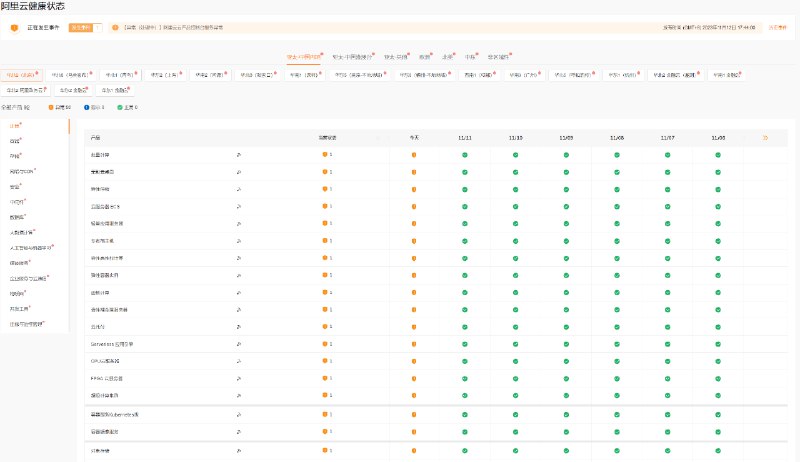800x462 pixels.
Task: Open the 大数据计算 category in the left sidebar
Action: coord(22,233)
